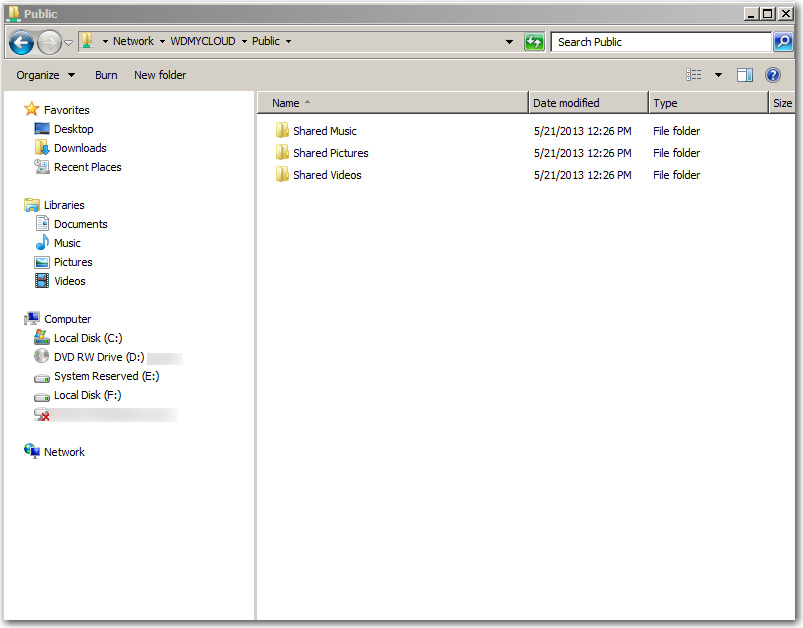Image resolution: width=803 pixels, height=628 pixels.
Task: Open DVD RW Drive (D:)
Action: (x=89, y=357)
